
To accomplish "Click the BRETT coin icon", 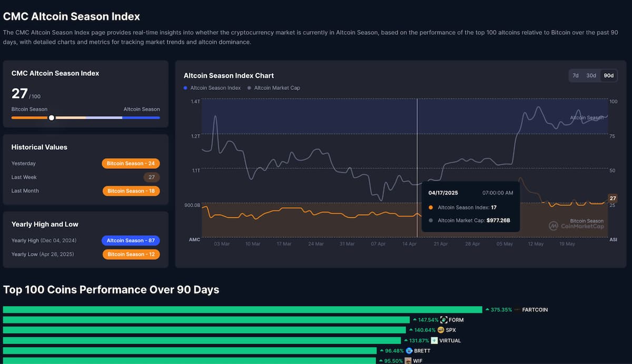I will click(409, 351).
